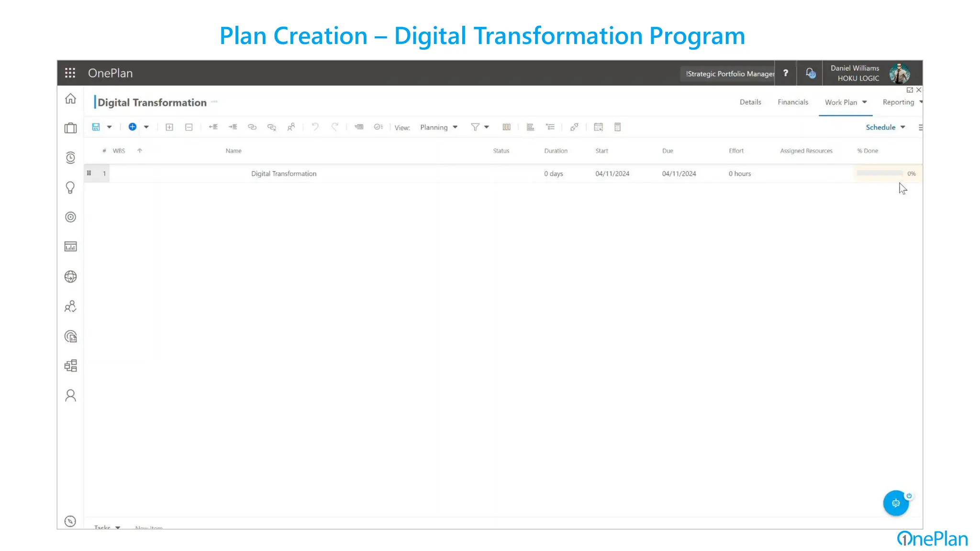Click the 0 hours effort cell
980x551 pixels.
[x=740, y=174]
